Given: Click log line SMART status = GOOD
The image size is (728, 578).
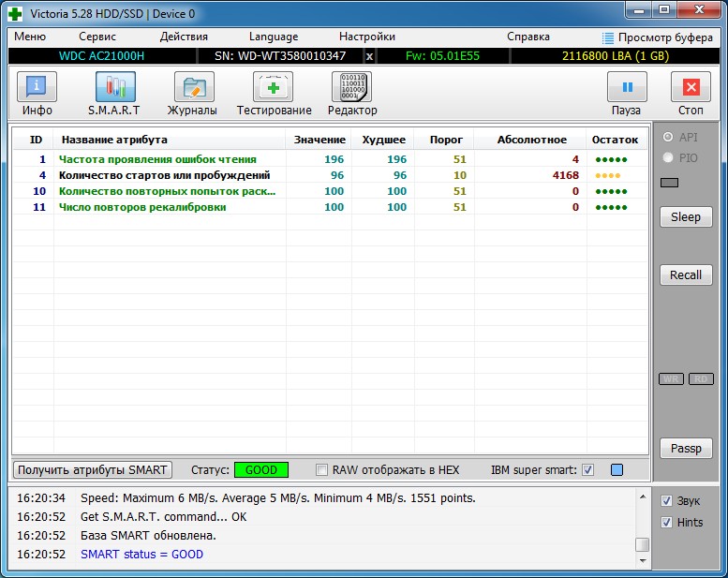Looking at the screenshot, I should pos(141,555).
